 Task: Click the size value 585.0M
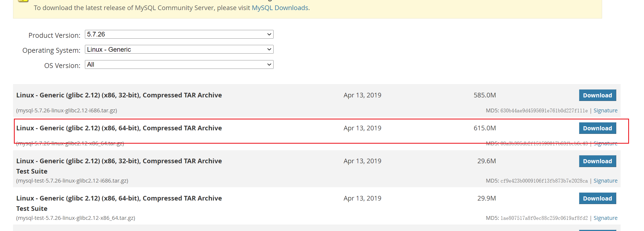(x=485, y=95)
